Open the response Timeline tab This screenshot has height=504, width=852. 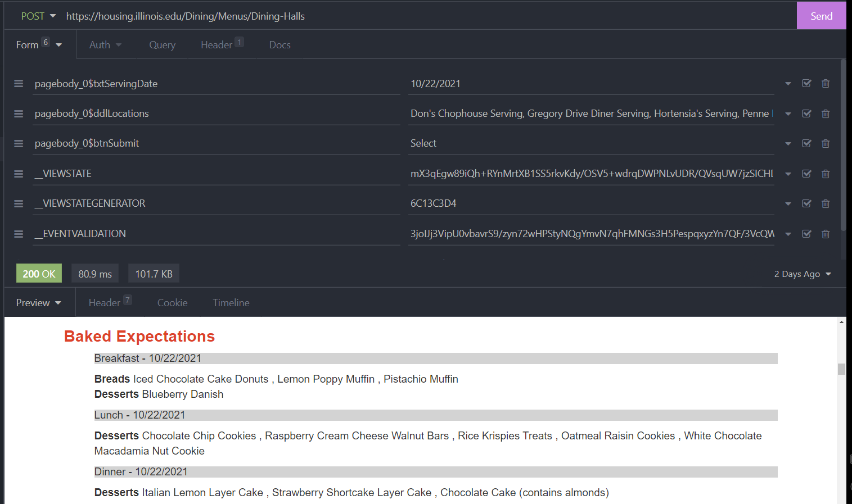click(231, 303)
